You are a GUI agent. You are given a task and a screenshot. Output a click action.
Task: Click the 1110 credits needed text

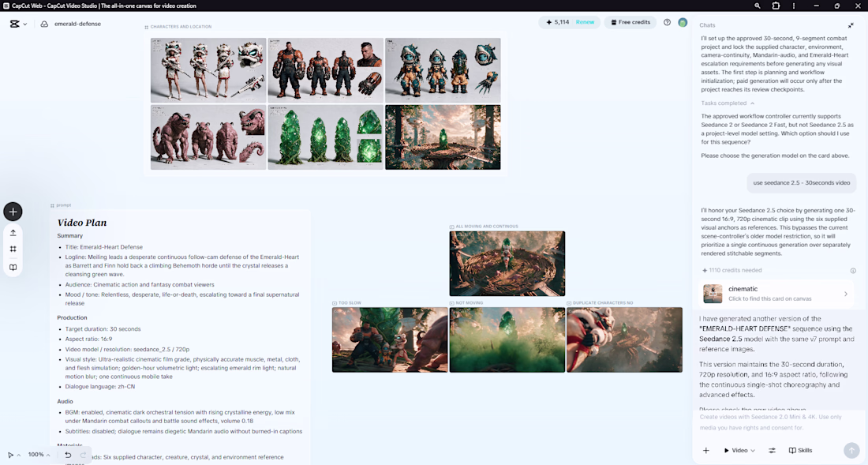(x=735, y=271)
